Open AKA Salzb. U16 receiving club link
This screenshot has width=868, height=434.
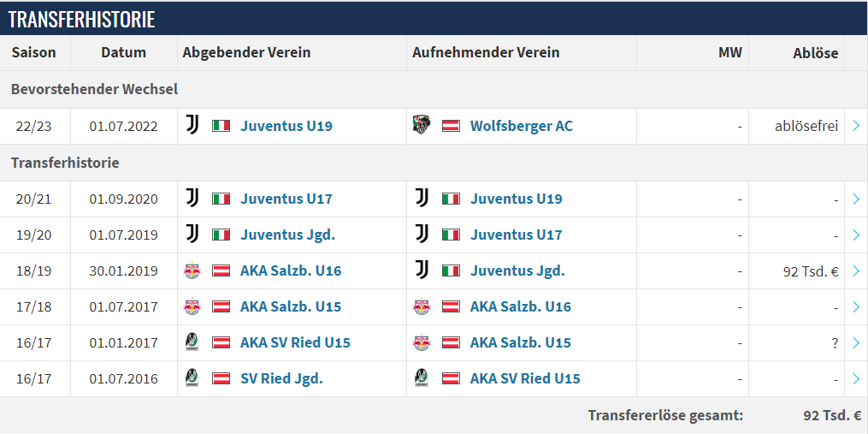[x=520, y=306]
